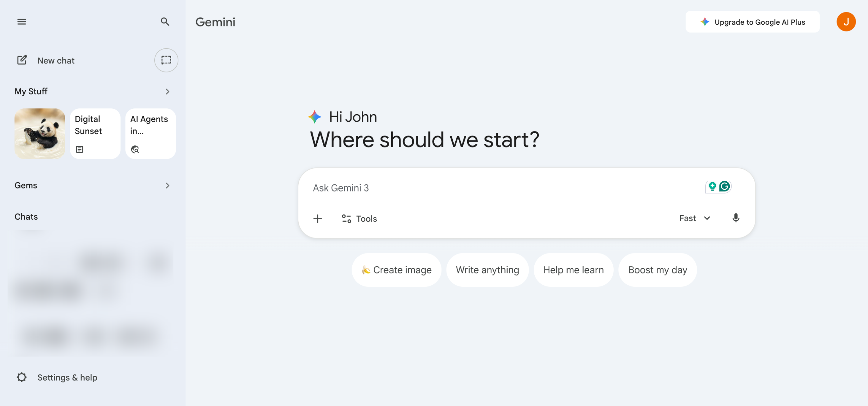
Task: Open the AI Agents research card
Action: click(x=151, y=134)
